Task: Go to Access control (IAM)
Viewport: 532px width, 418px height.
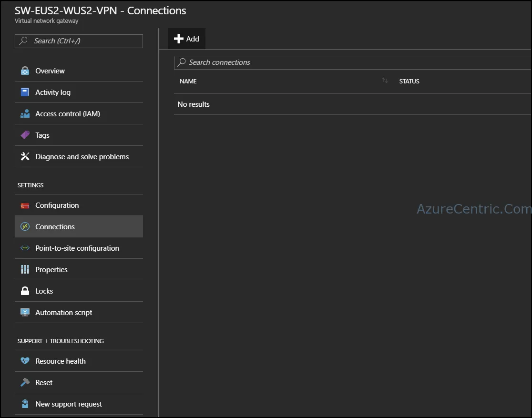Action: 79,113
